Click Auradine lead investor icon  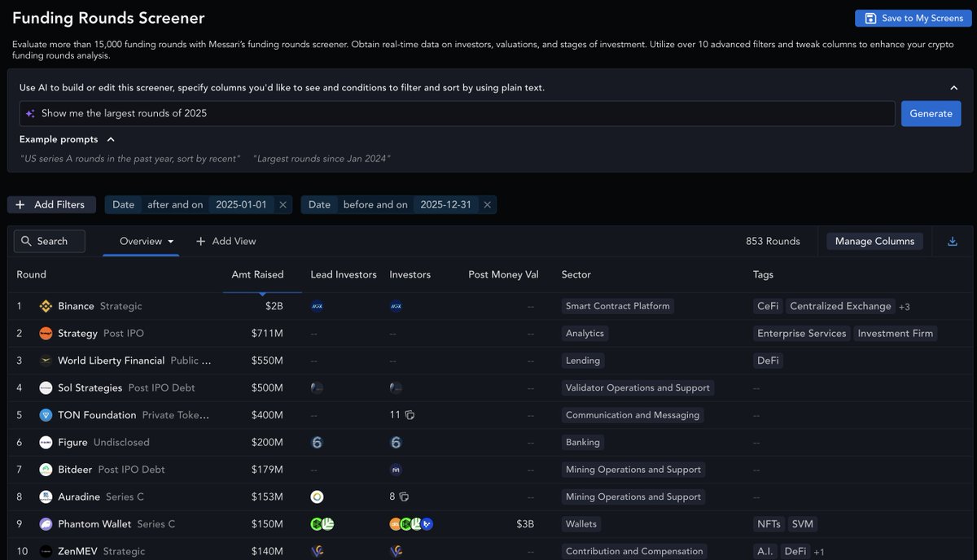318,497
